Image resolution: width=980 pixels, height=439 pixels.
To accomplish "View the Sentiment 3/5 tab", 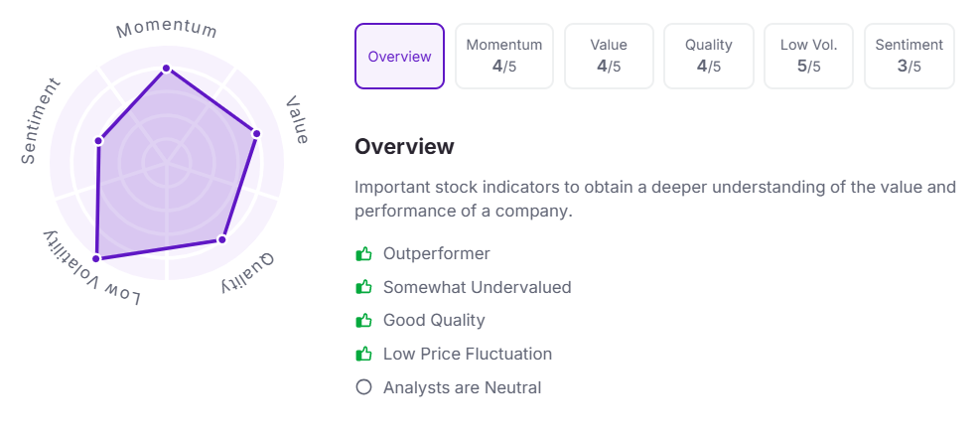I will (x=910, y=57).
